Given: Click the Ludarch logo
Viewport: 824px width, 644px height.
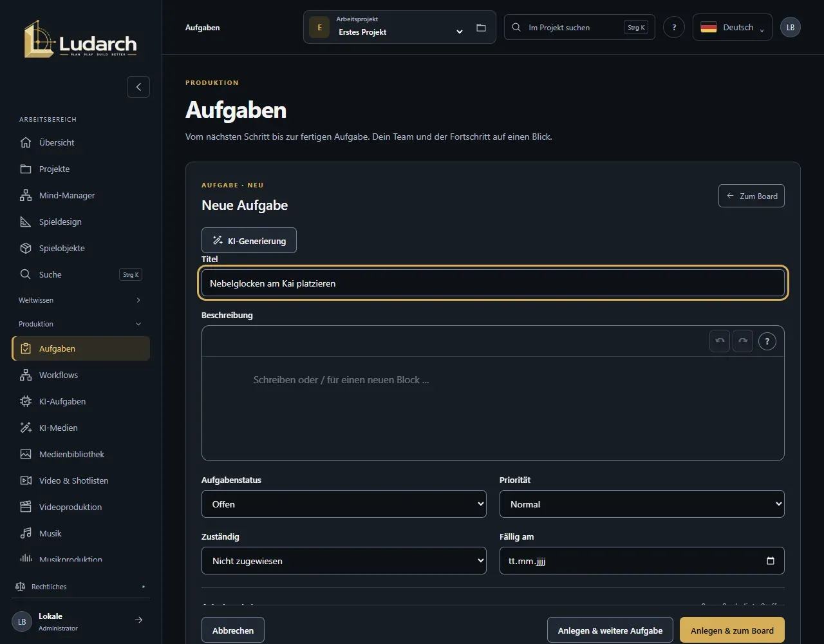Looking at the screenshot, I should tap(80, 39).
